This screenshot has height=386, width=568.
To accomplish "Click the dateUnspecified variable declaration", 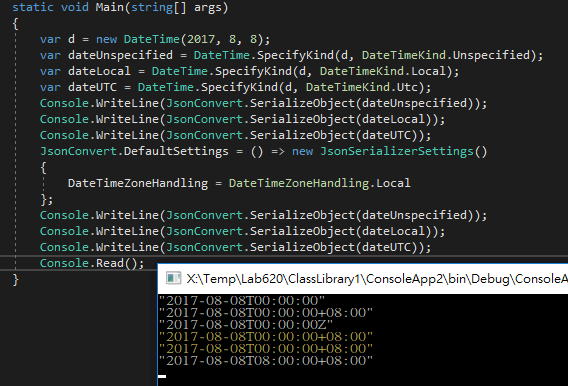I will click(x=120, y=55).
